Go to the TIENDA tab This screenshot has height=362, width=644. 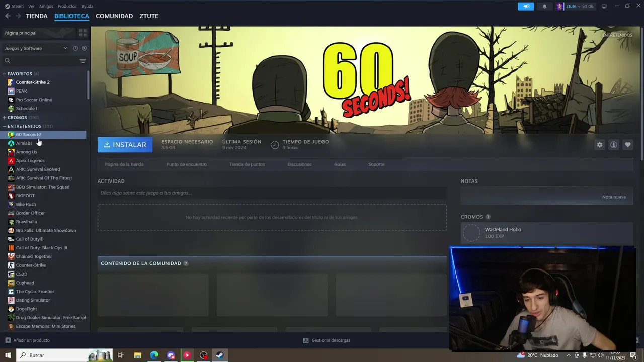pos(37,16)
